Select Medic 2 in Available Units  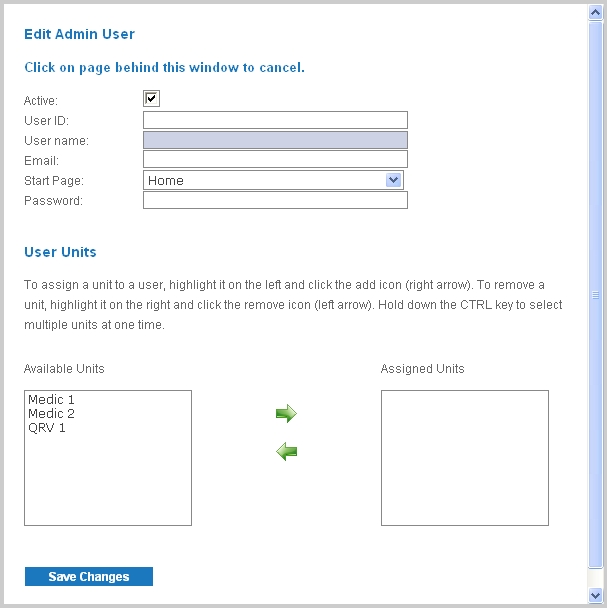point(51,413)
